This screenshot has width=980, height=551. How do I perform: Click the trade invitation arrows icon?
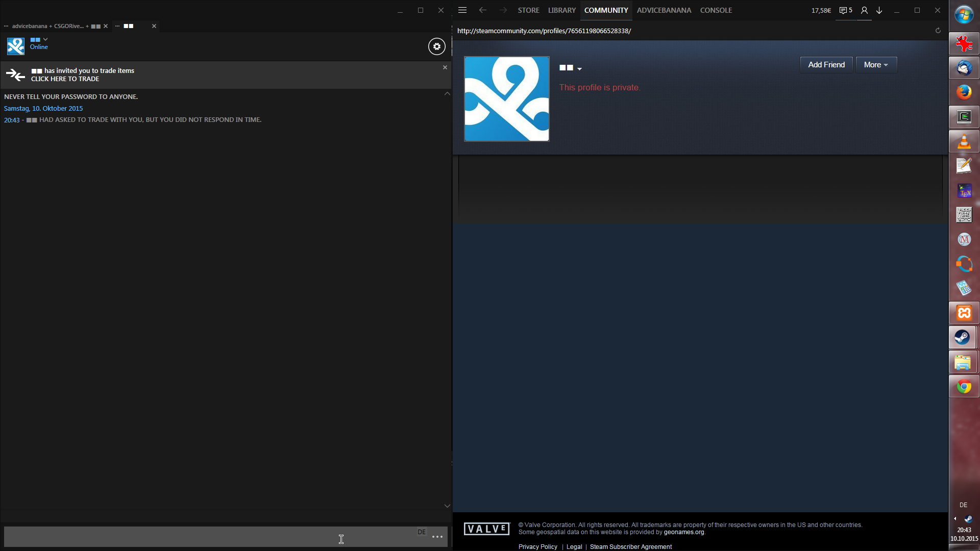tap(15, 75)
